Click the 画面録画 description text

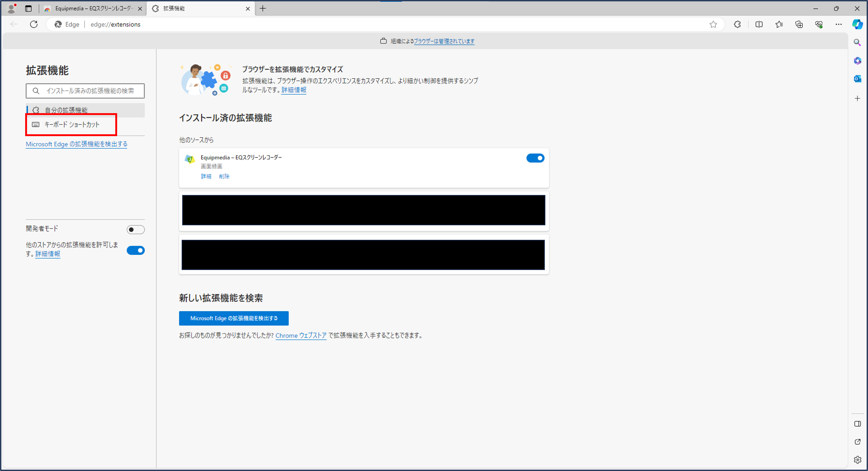(x=211, y=166)
